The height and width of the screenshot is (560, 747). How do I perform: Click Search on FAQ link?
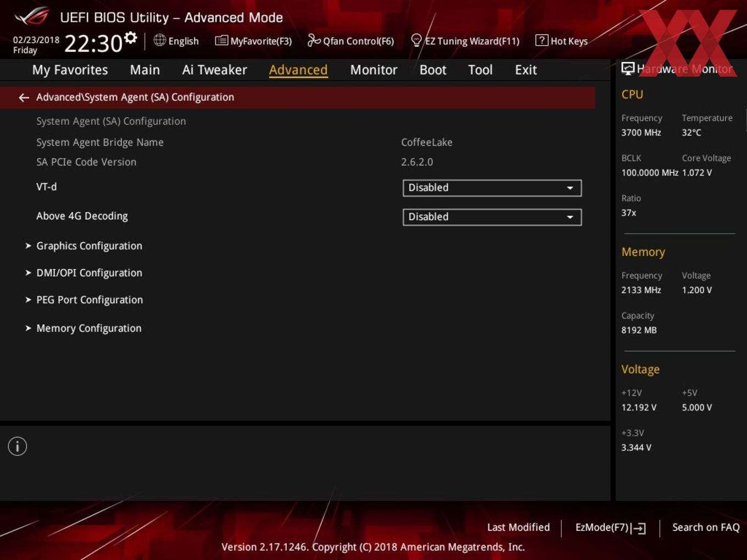coord(706,527)
